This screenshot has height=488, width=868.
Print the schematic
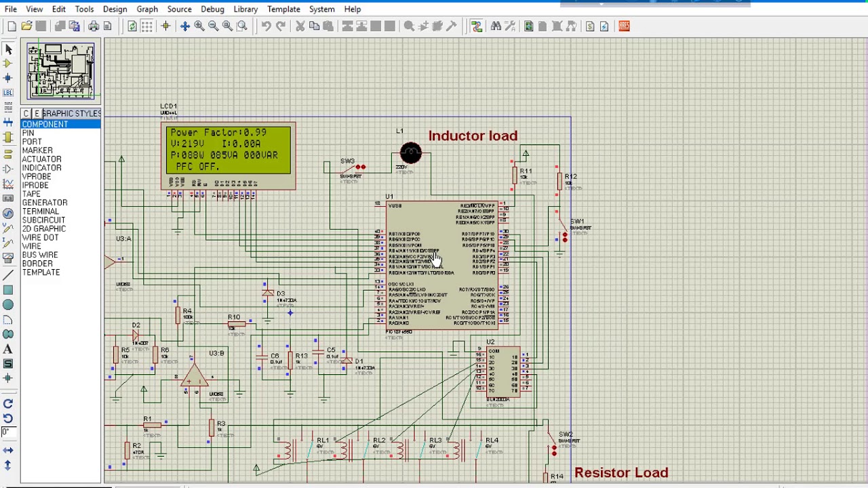tap(94, 26)
